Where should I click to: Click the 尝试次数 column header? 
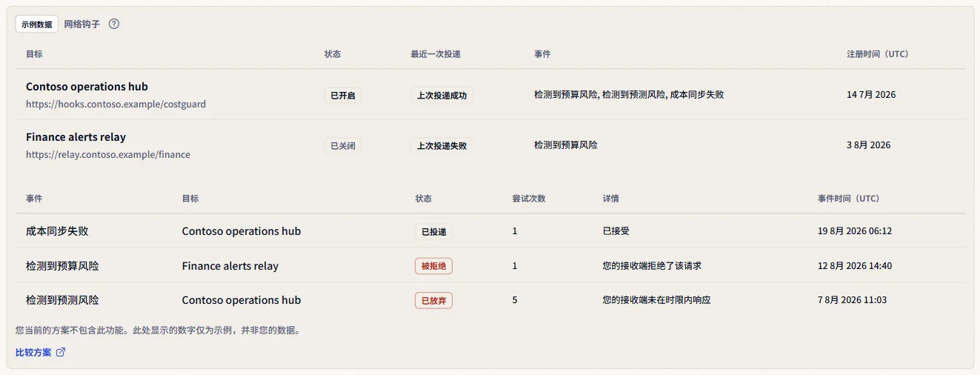(x=529, y=199)
